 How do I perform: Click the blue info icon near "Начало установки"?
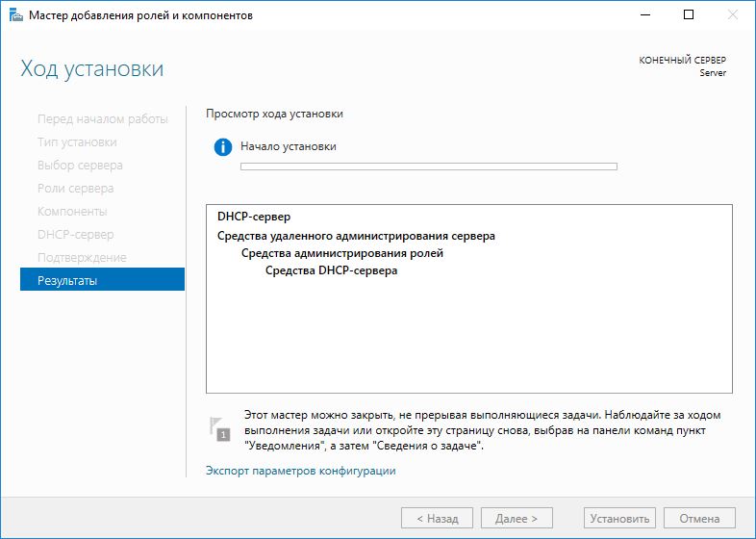tap(223, 147)
